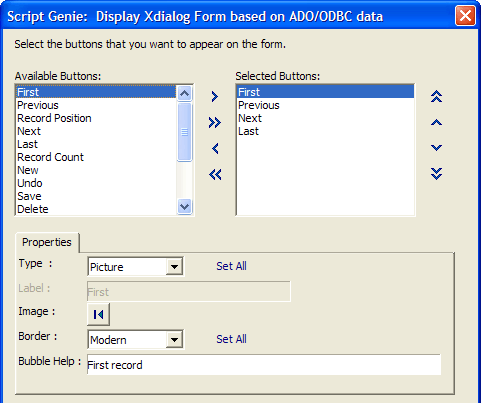Open the Border dropdown showing Modern
The height and width of the screenshot is (403, 481).
[x=174, y=340]
